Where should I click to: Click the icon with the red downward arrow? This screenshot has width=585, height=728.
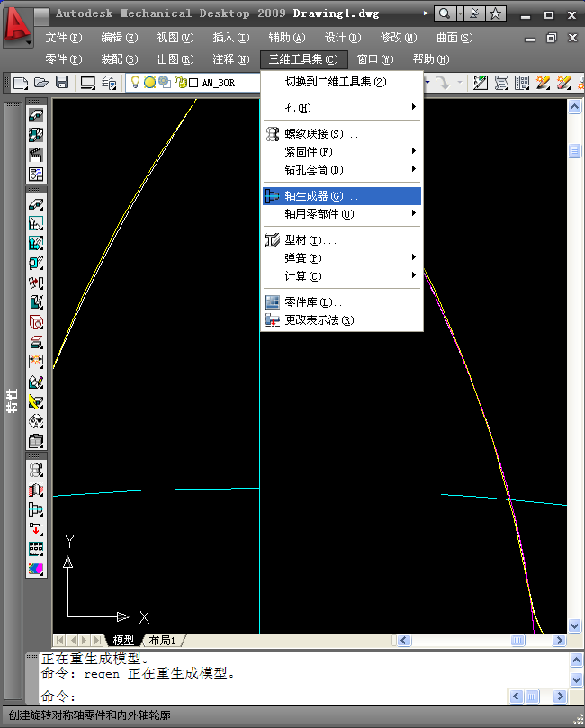point(36,529)
